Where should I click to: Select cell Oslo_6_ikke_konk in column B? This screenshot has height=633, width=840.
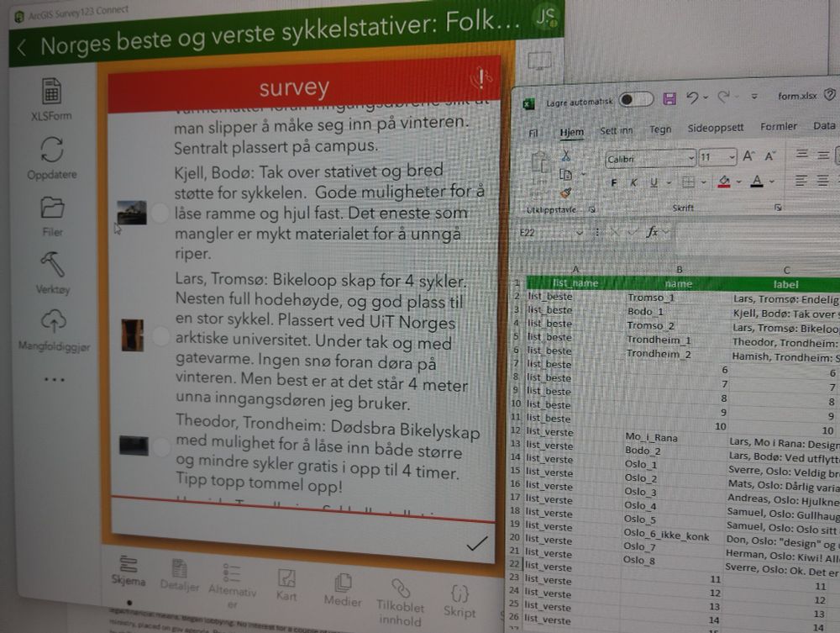pos(675,534)
